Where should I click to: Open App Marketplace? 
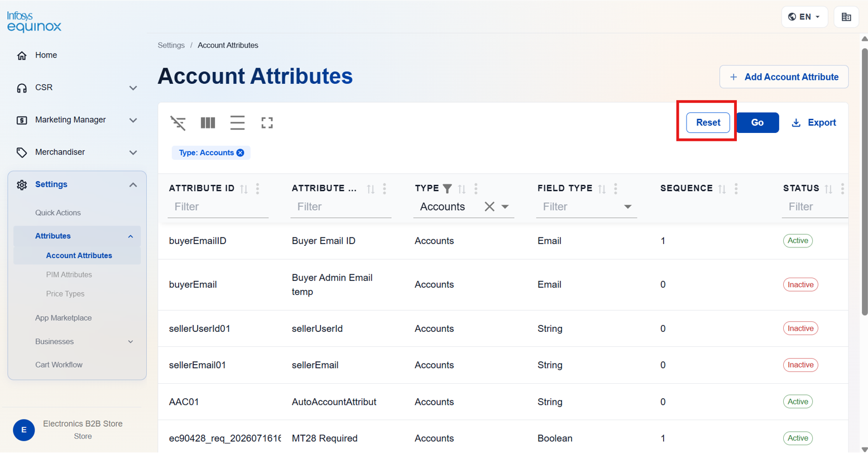click(63, 318)
